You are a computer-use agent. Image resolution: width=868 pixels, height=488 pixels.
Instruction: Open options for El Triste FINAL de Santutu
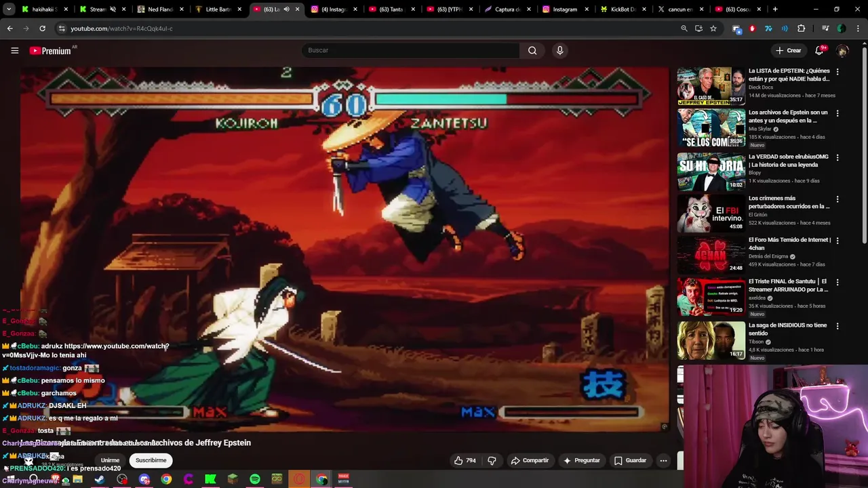tap(837, 282)
